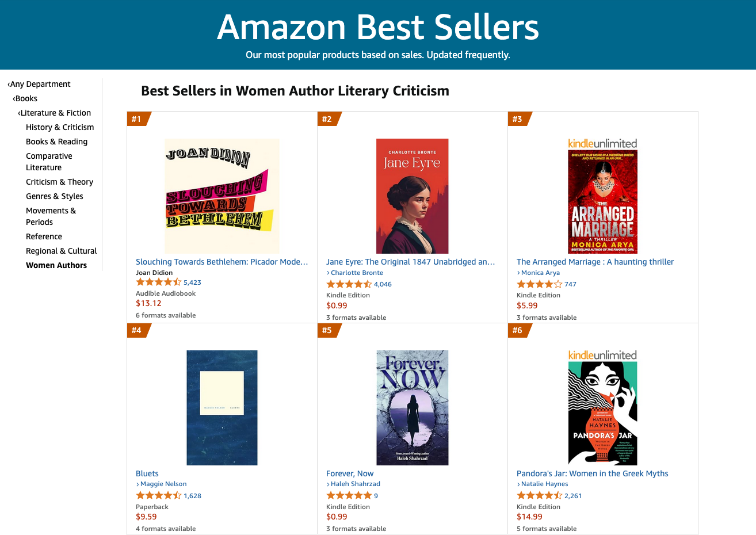Viewport: 756px width, 535px height.
Task: Click Forever, Now five-star rating icons
Action: 349,496
